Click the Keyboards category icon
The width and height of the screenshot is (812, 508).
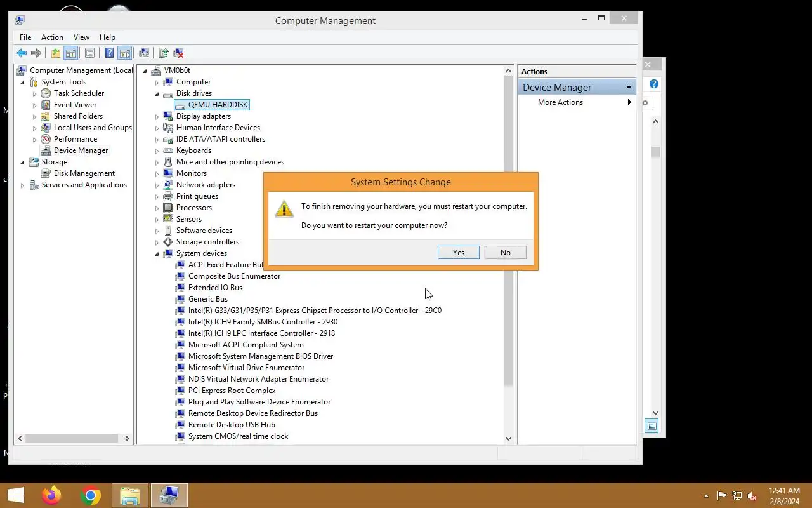click(168, 150)
